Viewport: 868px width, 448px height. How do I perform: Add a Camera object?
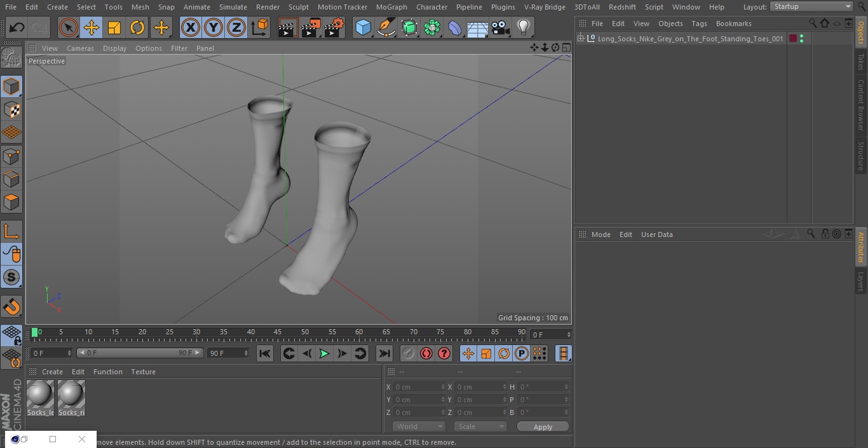click(500, 27)
